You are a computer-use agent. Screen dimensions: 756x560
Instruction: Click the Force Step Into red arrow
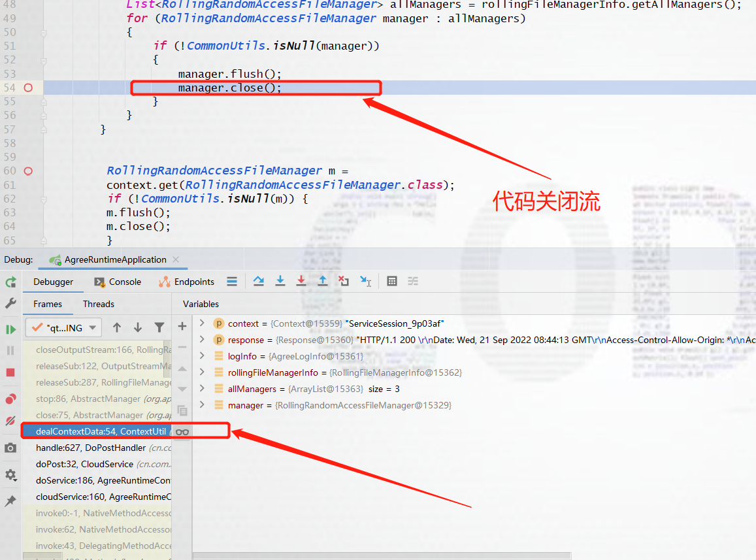[301, 280]
